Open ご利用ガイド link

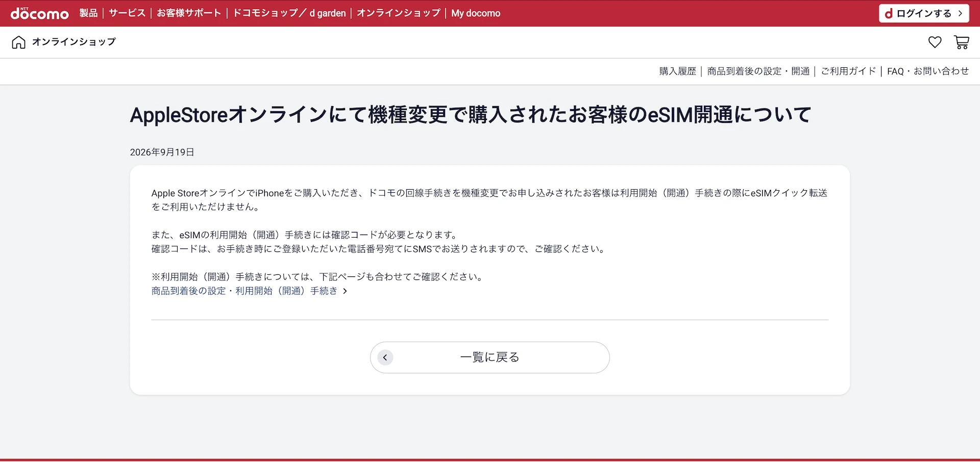coord(848,71)
